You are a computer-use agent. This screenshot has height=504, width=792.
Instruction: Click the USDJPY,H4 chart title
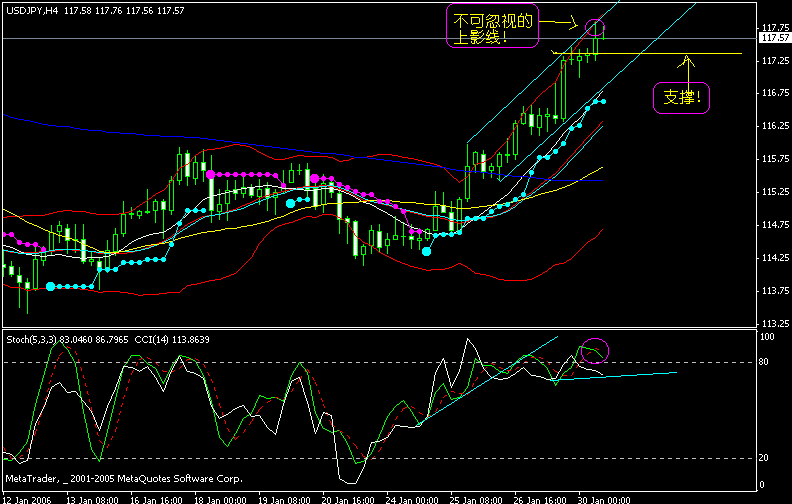(x=32, y=11)
